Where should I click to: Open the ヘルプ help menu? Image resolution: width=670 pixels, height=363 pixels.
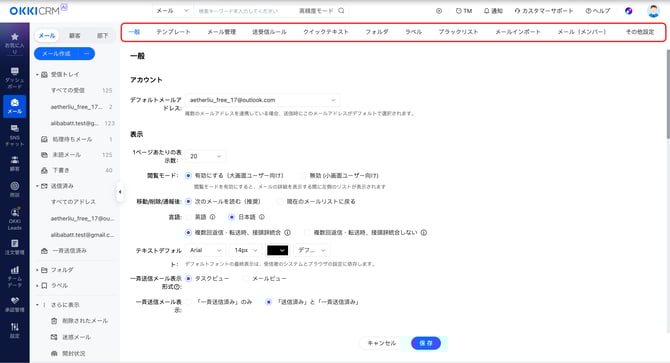click(x=598, y=11)
